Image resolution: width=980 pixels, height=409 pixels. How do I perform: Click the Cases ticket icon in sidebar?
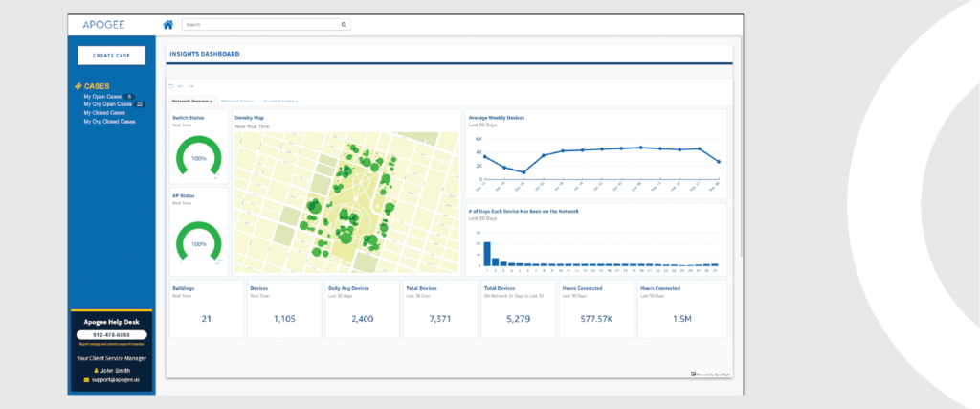[x=78, y=86]
